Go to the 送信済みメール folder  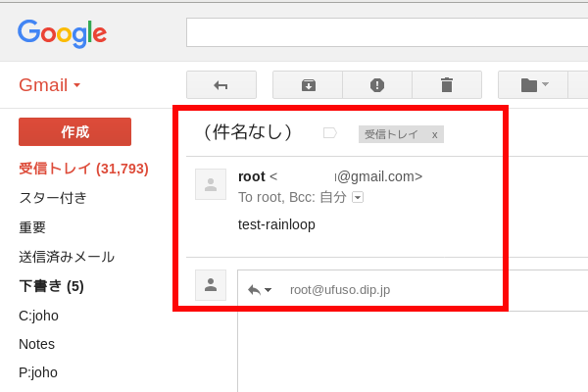pyautogui.click(x=67, y=257)
